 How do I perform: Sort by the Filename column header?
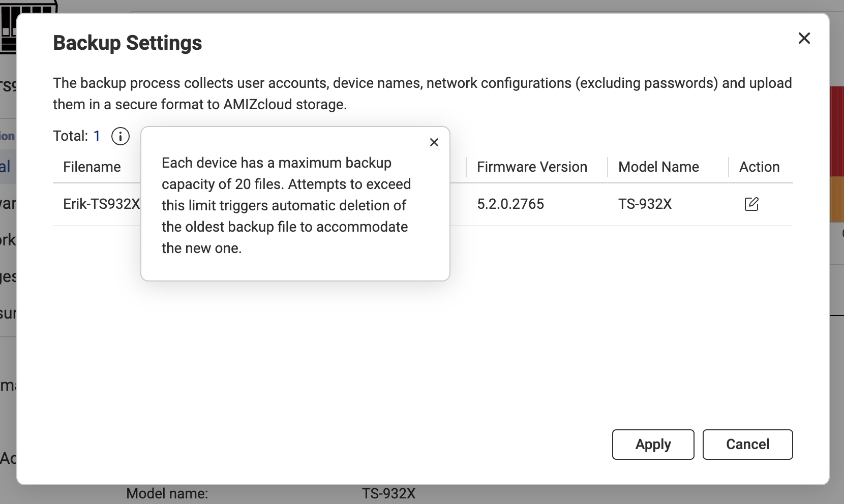point(92,167)
